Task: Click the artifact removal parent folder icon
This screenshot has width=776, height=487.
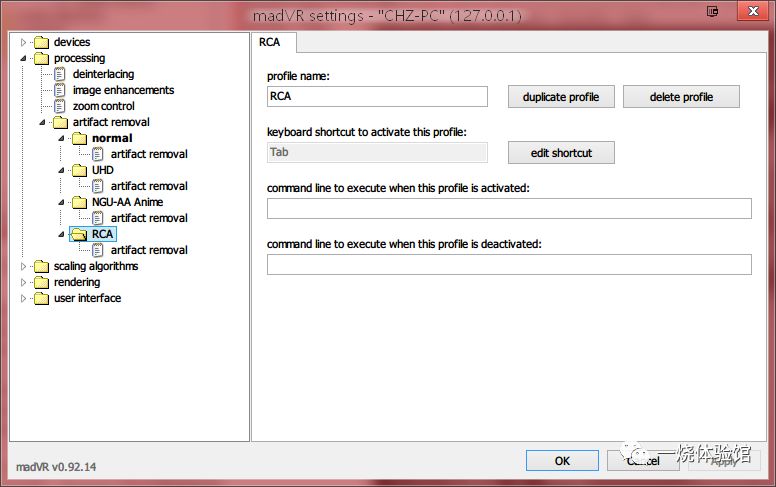Action: 60,122
